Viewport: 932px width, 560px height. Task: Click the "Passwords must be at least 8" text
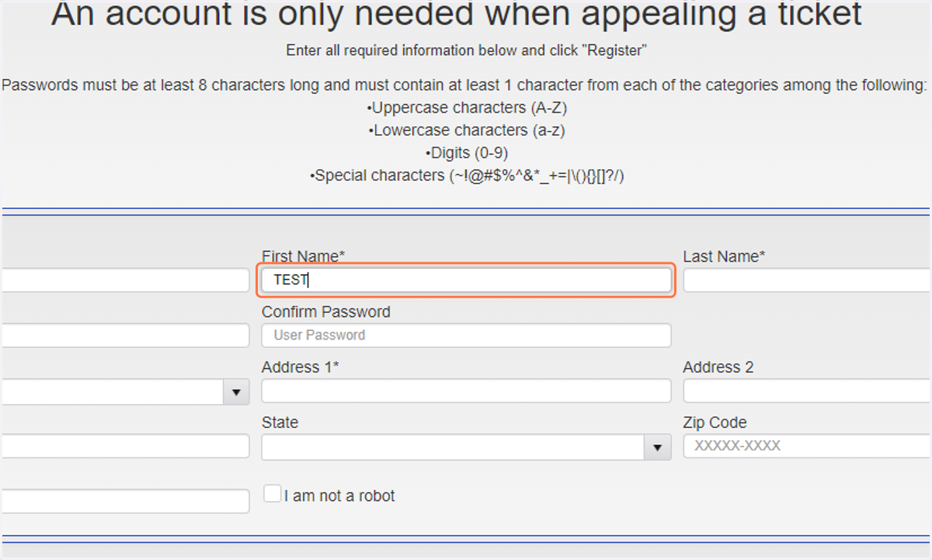coord(465,85)
